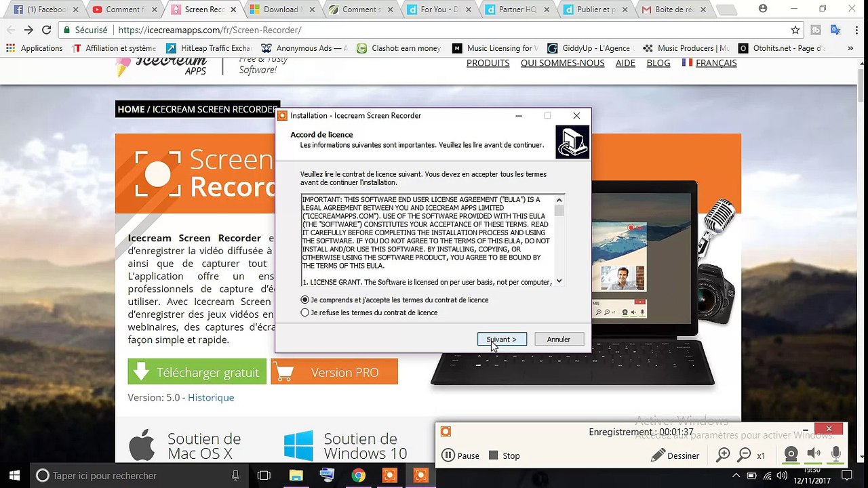868x488 pixels.
Task: Reload the current page
Action: pos(47,30)
